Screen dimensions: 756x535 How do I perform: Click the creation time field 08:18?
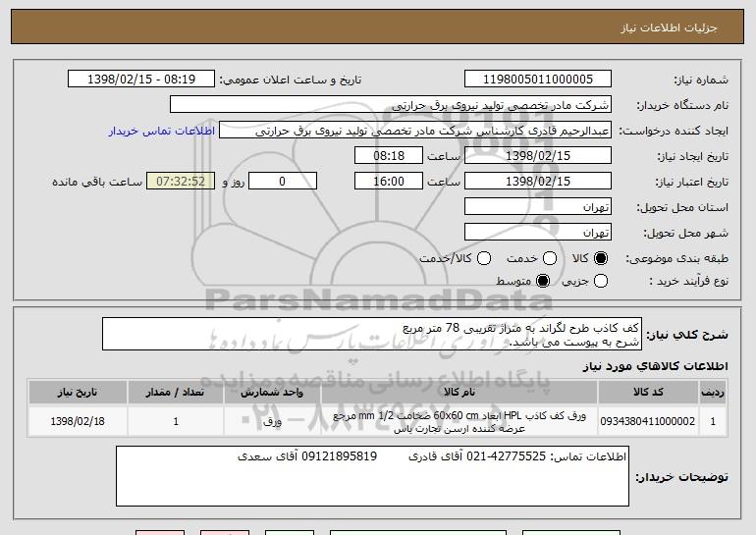point(389,156)
